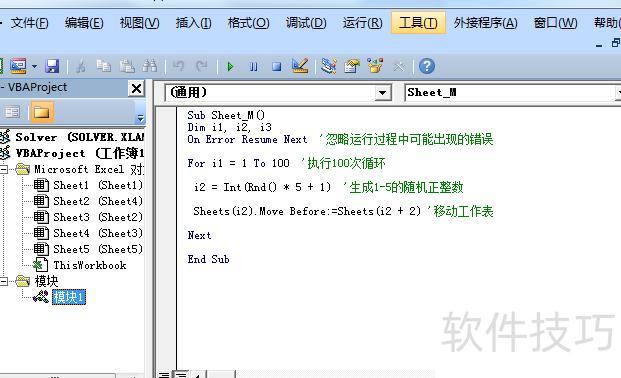
Task: Click the Toggle Folders icon
Action: pyautogui.click(x=42, y=112)
